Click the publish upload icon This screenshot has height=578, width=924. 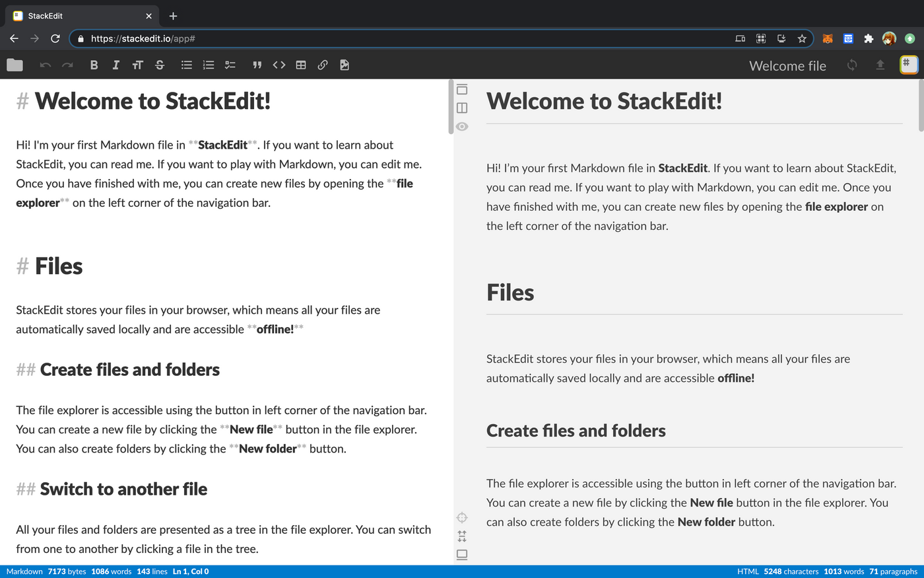point(880,65)
